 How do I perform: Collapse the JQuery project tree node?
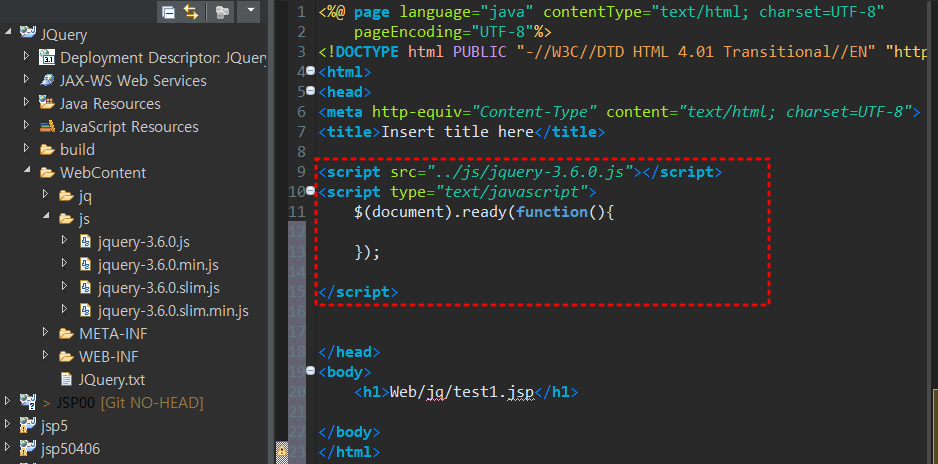[8, 30]
